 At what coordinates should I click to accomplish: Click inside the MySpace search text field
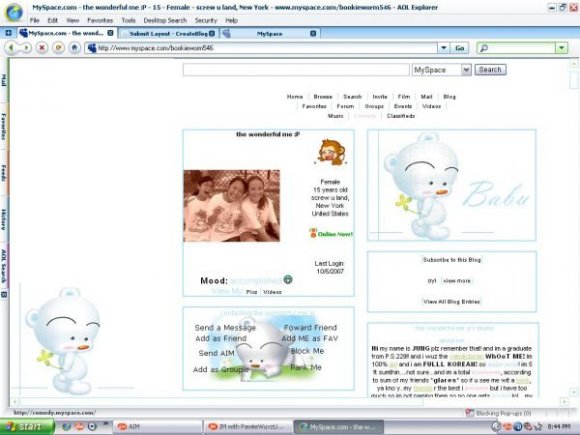296,70
